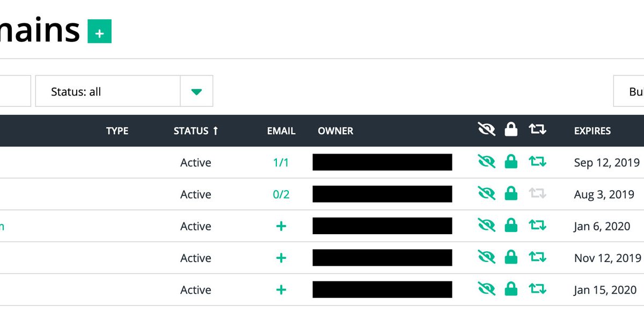Viewport: 644px width, 312px height.
Task: Add email for the Nov 12, 2019 domain
Action: tap(281, 258)
